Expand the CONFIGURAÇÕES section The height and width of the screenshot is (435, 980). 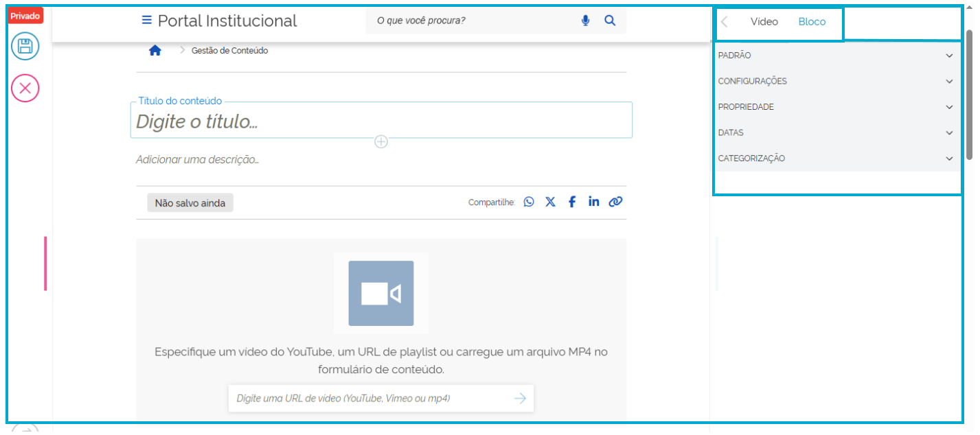click(836, 81)
